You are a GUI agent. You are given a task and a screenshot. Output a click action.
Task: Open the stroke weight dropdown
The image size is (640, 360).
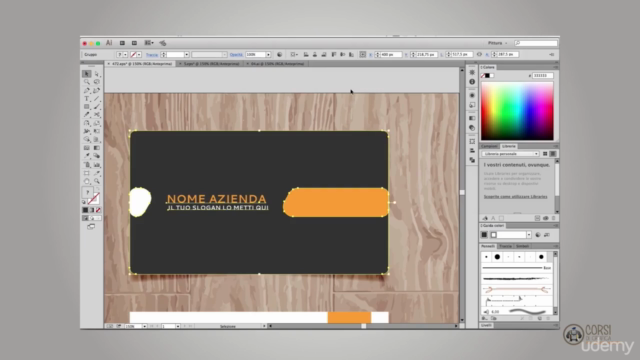click(187, 54)
